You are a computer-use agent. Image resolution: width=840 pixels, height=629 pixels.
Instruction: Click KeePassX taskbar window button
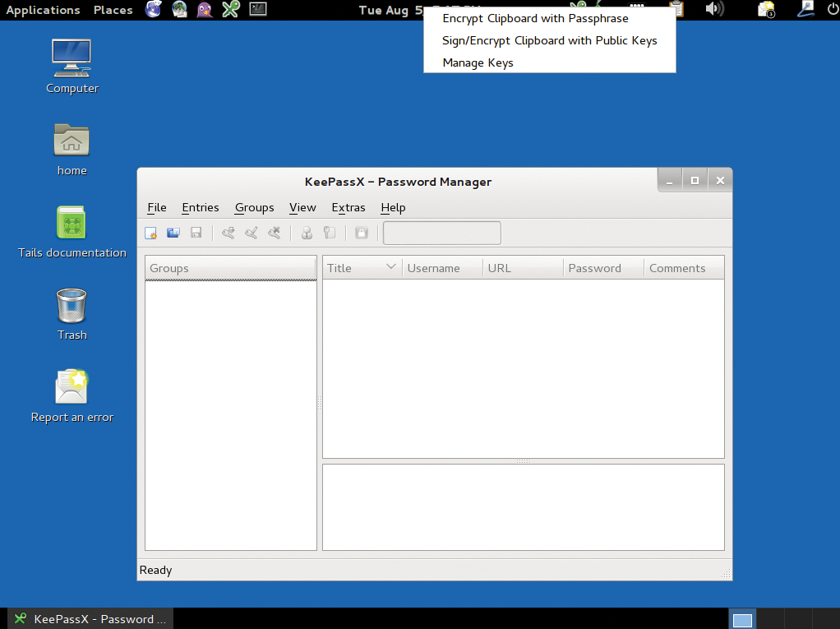pos(92,619)
